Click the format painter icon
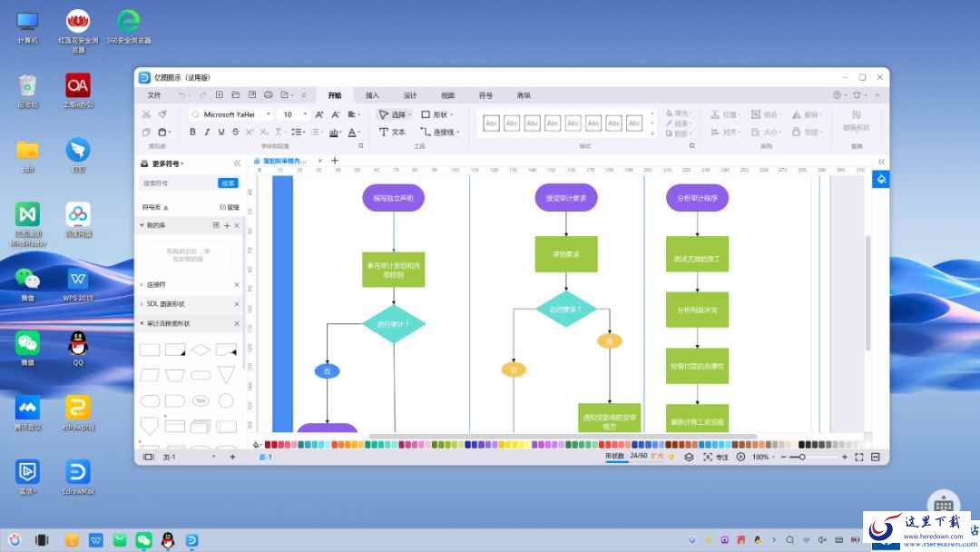 pos(162,114)
